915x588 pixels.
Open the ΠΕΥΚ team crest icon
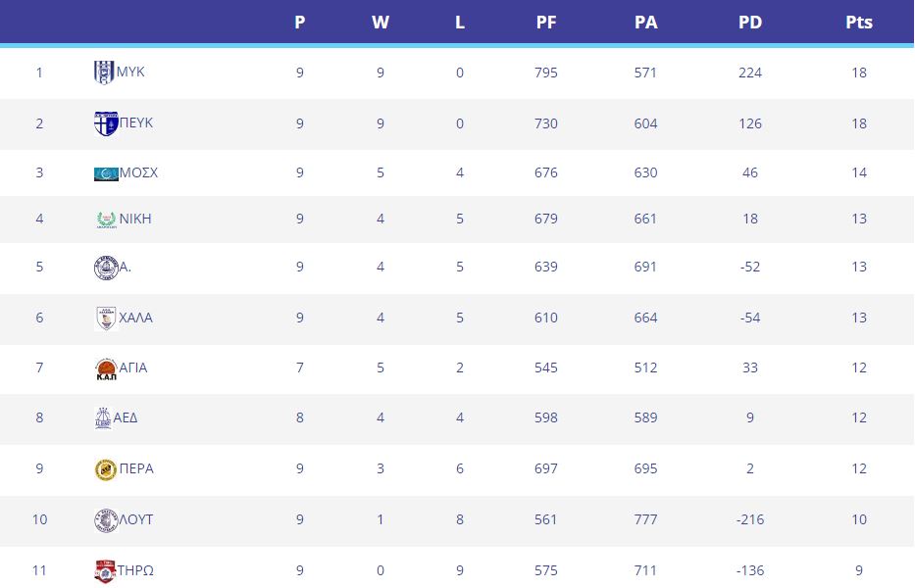tap(106, 123)
